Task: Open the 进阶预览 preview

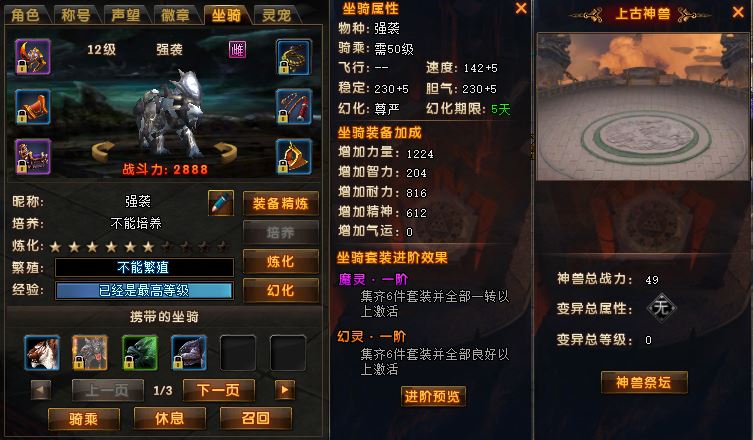Action: pos(433,396)
